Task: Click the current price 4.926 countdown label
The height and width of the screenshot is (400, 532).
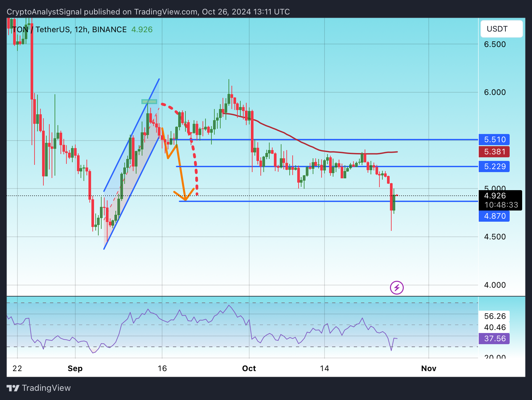Action: tap(500, 200)
